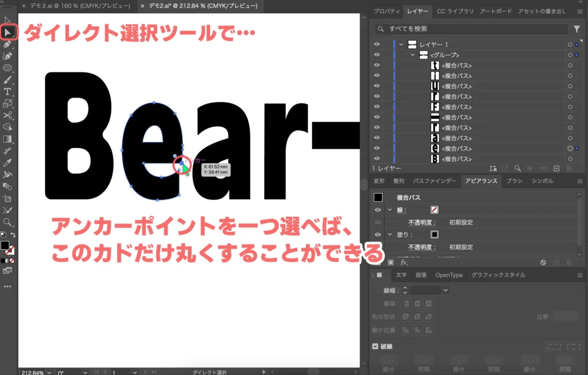Viewport: 588px width, 375px height.
Task: Toggle visibility of the fill appearance row
Action: pos(377,234)
